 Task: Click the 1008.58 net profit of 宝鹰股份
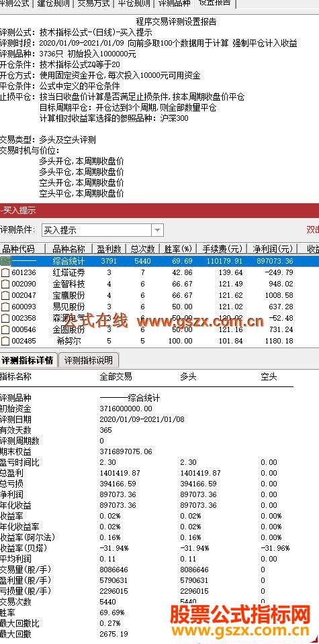[279, 295]
